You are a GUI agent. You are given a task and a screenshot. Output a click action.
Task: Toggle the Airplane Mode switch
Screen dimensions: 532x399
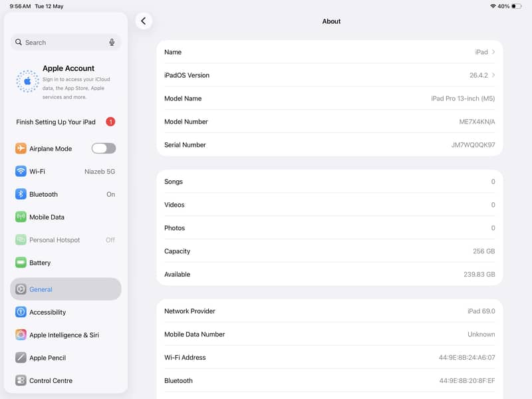coord(104,148)
